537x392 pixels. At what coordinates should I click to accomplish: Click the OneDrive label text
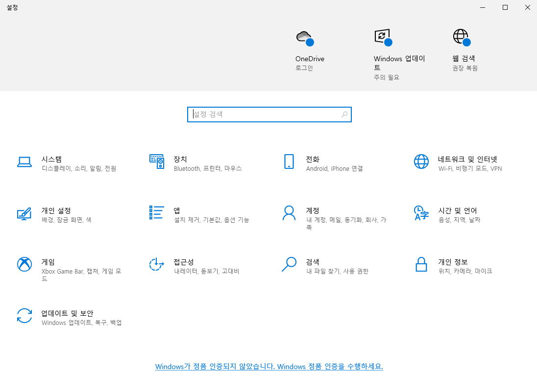click(310, 59)
